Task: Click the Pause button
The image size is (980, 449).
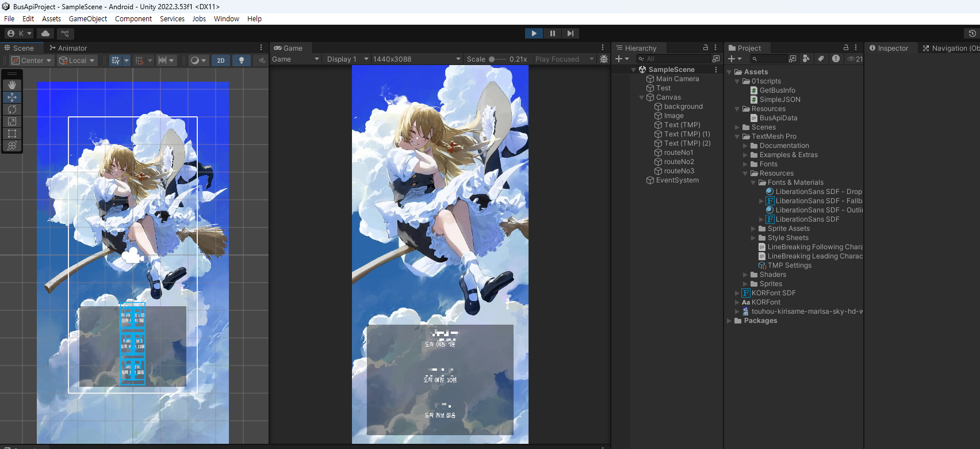Action: click(552, 33)
